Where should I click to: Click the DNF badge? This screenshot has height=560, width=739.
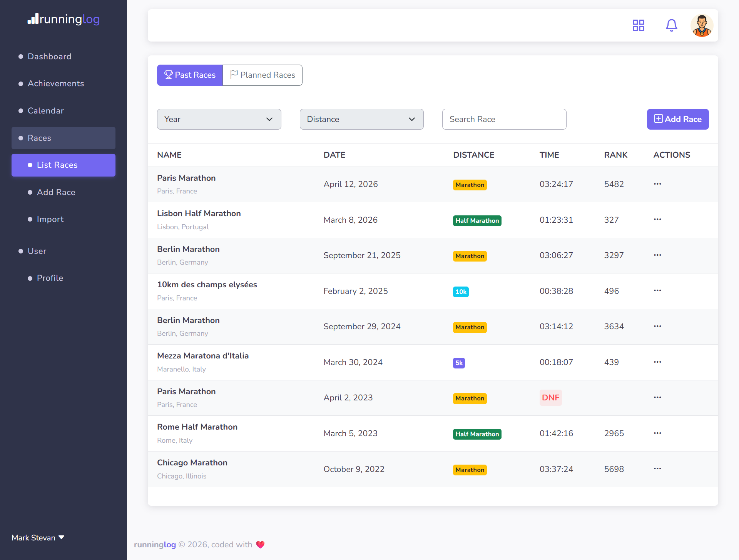(550, 398)
